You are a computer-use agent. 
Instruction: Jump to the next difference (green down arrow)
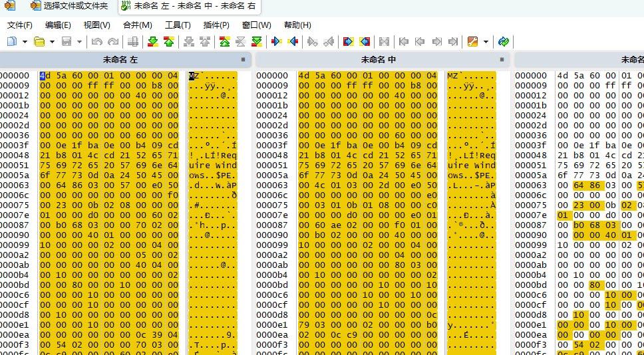point(152,42)
